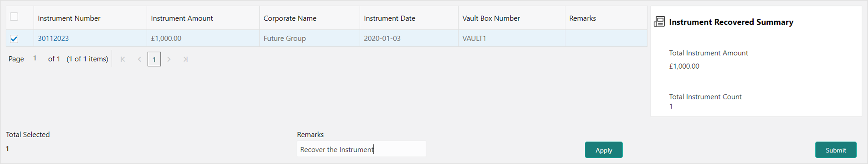Submit the recovered instruments
868x164 pixels.
(836, 150)
